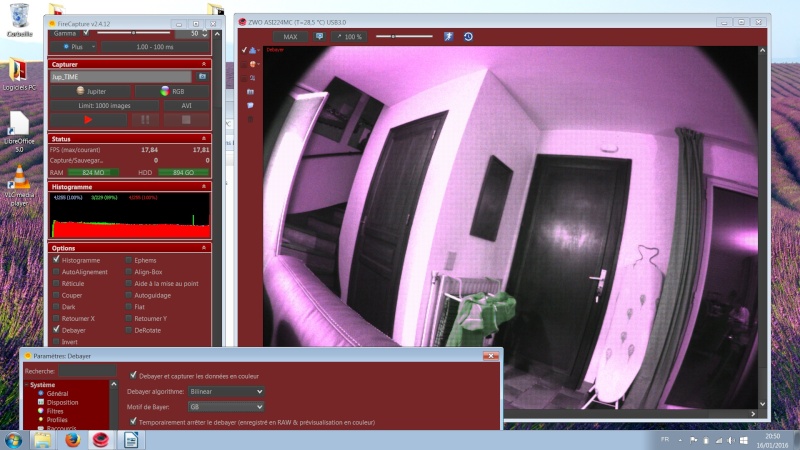Enable the Retourner X option
Viewport: 800px width, 450px height.
click(56, 318)
